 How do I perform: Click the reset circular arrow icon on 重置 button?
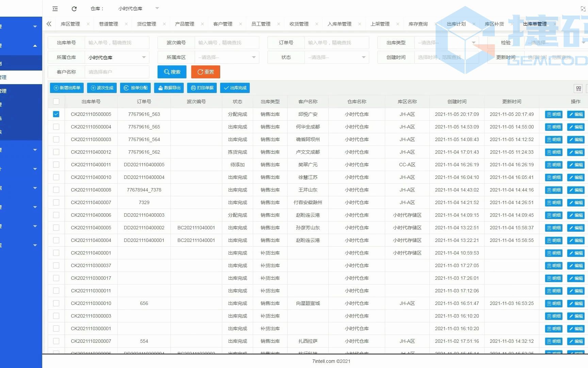(200, 72)
